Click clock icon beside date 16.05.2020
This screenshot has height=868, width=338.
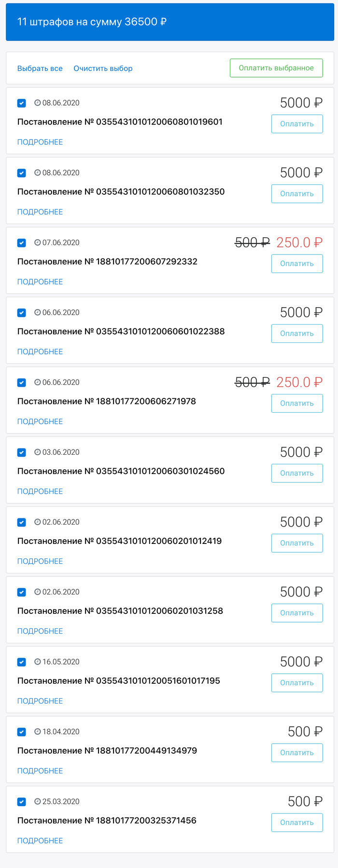coord(38,662)
